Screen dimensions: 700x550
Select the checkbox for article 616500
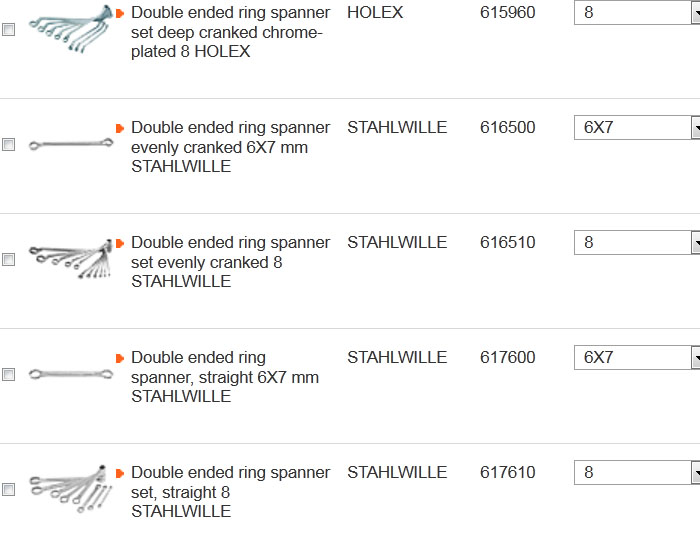coord(9,145)
